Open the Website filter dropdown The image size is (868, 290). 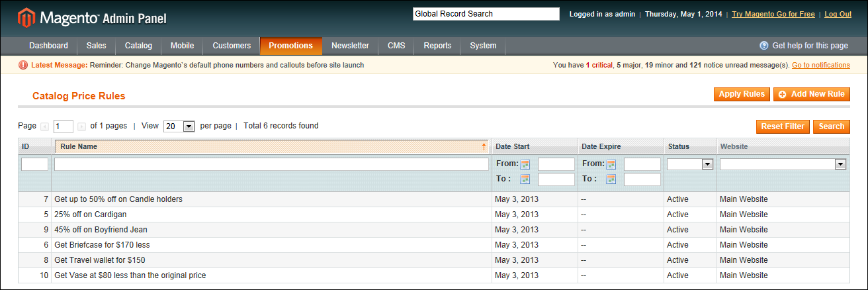pos(783,164)
